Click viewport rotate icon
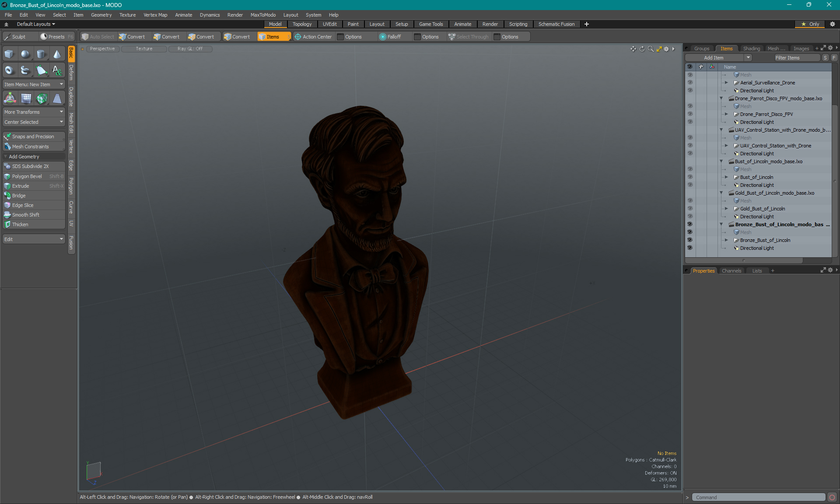Image resolution: width=840 pixels, height=504 pixels. point(642,49)
